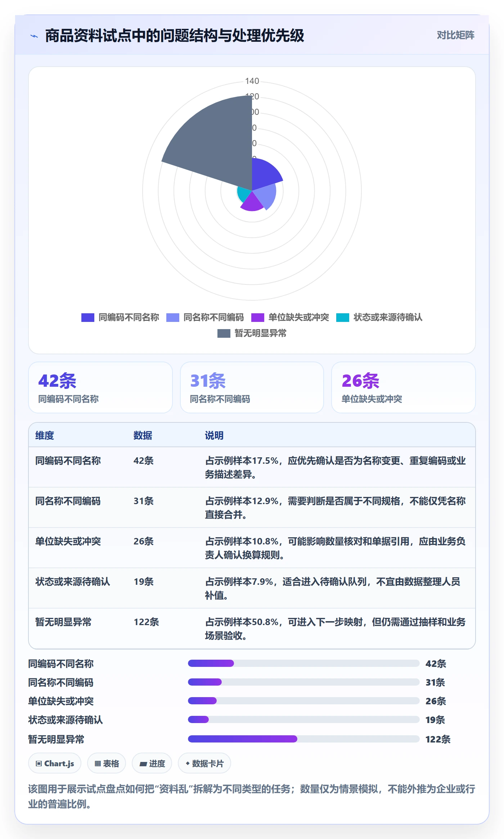Click the 31条 table cell
The image size is (504, 839).
tap(144, 501)
